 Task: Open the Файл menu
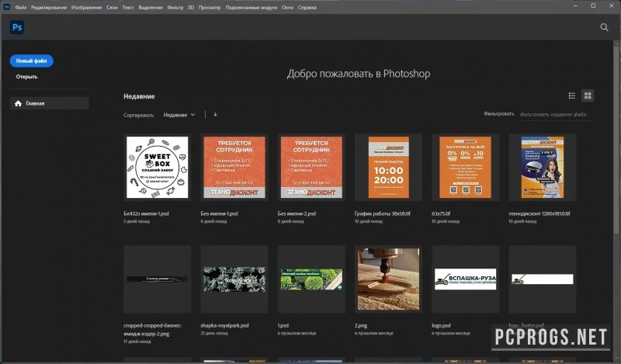[x=21, y=7]
